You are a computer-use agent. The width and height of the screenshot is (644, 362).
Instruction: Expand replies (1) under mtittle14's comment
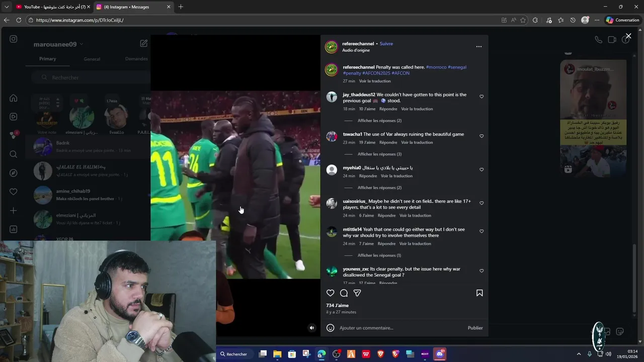379,255
